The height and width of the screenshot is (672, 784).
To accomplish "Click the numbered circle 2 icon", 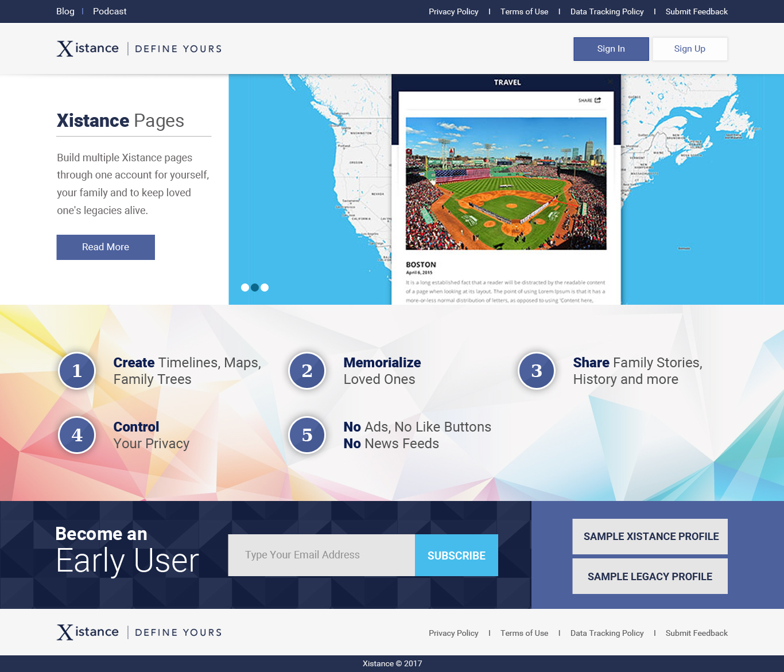I will [x=307, y=371].
